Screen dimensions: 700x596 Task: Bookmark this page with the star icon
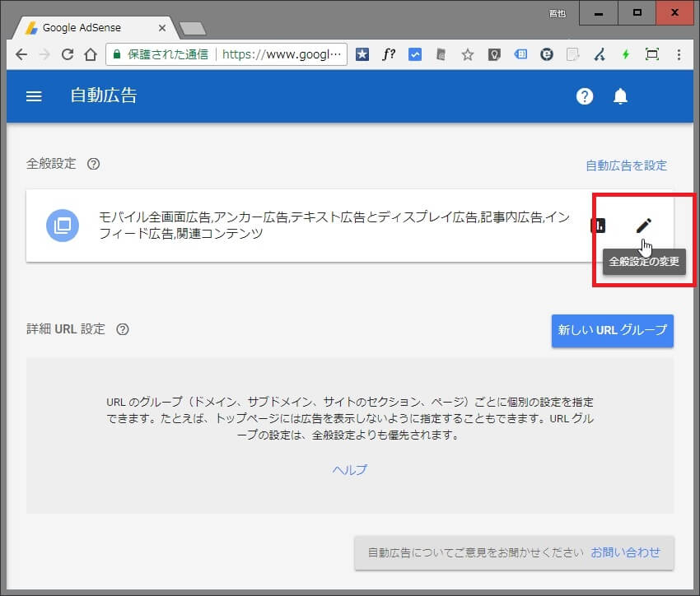click(x=467, y=55)
